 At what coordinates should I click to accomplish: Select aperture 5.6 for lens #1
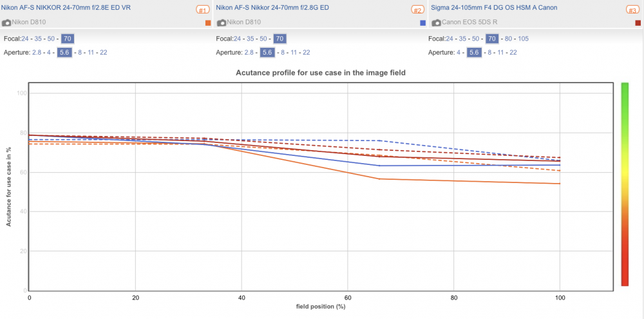click(x=64, y=52)
